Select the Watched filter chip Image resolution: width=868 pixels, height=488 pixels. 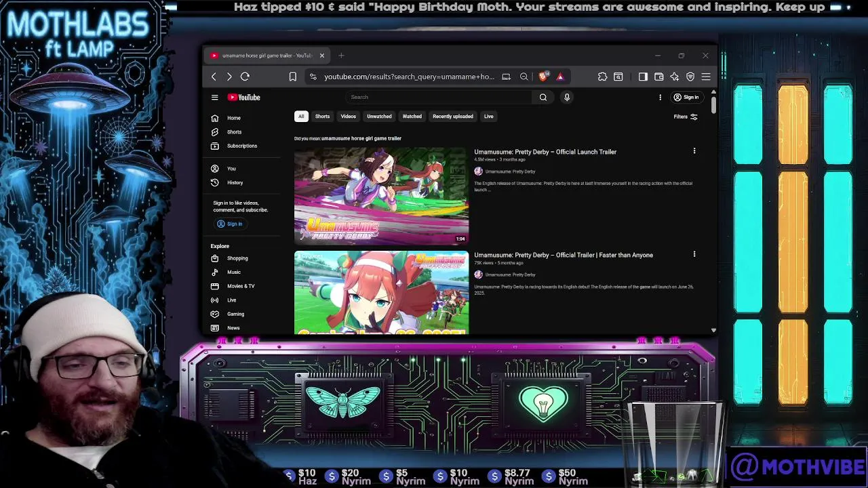412,117
